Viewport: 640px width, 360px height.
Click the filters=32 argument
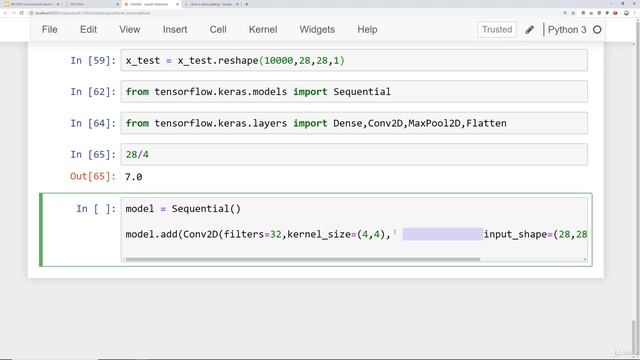point(253,234)
